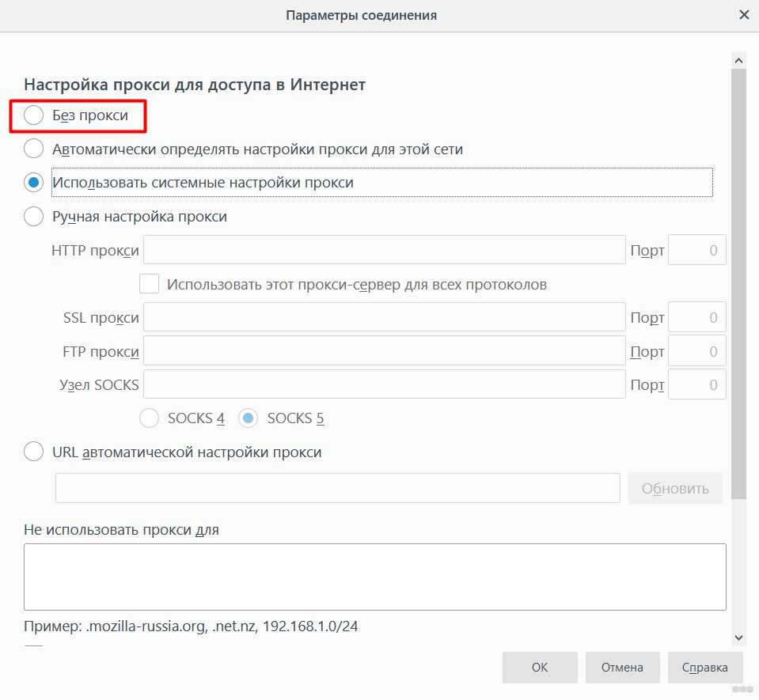Click the automatic proxy URL input field

(x=338, y=488)
